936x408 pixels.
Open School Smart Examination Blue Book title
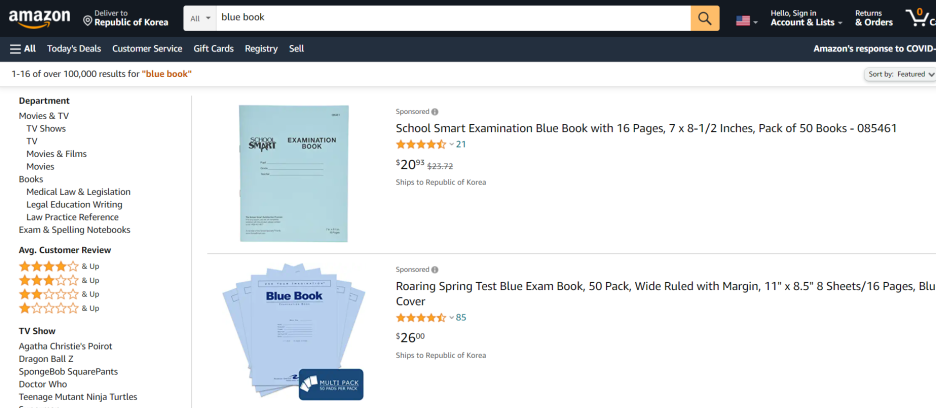pyautogui.click(x=646, y=128)
